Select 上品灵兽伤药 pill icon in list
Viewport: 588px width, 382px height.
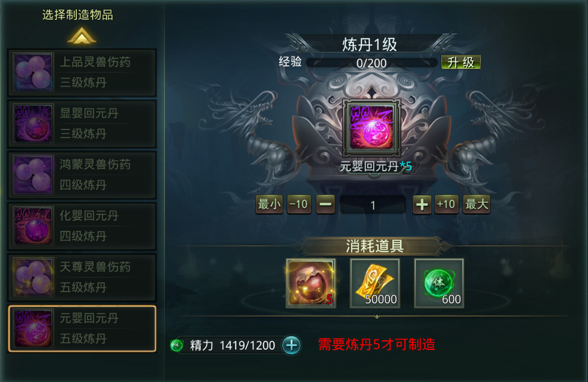tap(33, 72)
